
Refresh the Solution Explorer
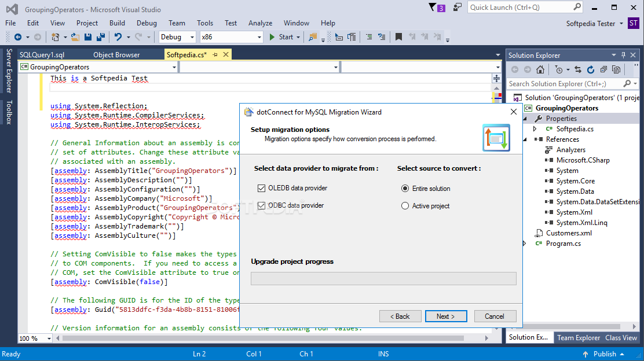click(591, 70)
